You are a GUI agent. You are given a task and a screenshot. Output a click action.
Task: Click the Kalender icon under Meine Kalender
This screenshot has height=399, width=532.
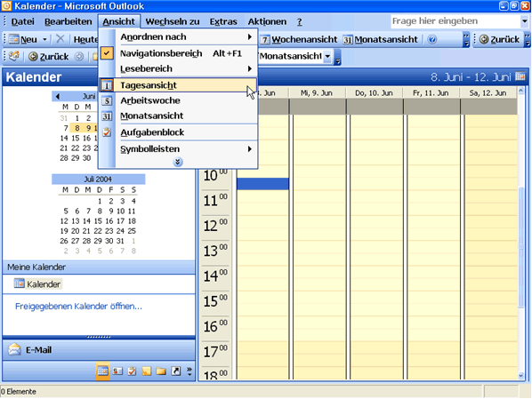(19, 283)
